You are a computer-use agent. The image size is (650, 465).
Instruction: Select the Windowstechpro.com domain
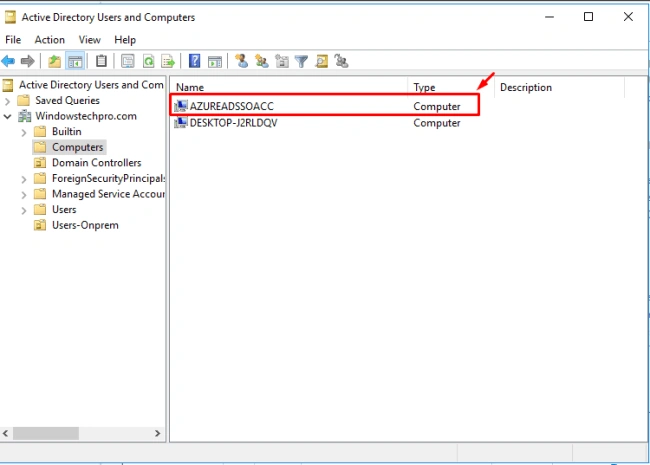(x=86, y=116)
